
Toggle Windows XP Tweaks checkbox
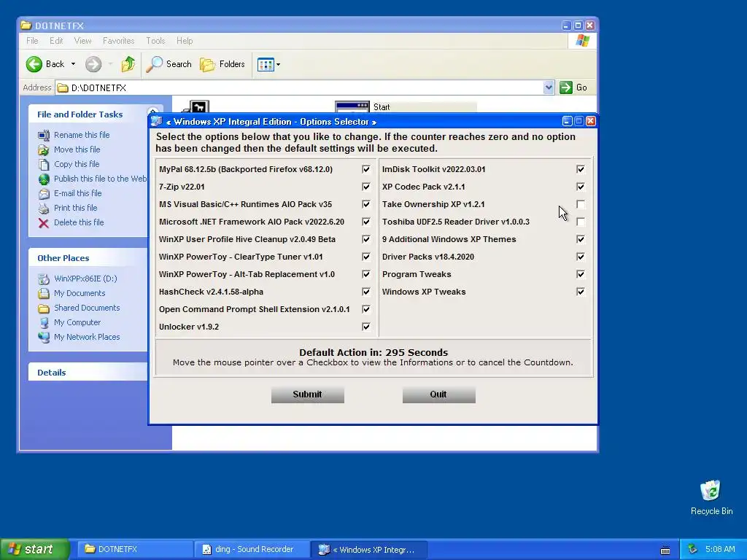click(x=580, y=292)
